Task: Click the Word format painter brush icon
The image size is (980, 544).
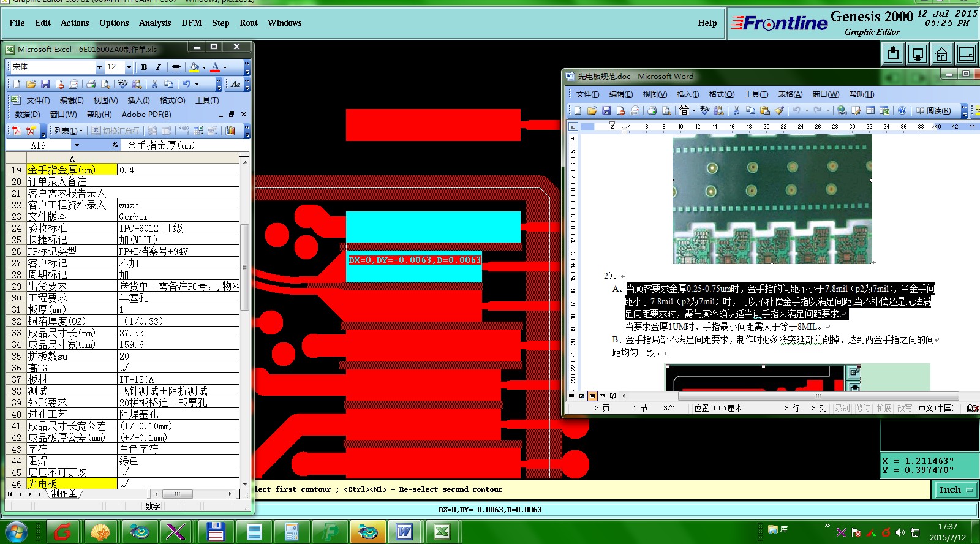Action: [x=779, y=110]
